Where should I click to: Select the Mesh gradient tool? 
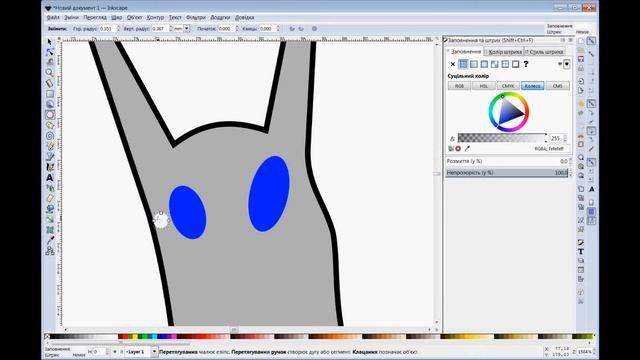point(50,230)
